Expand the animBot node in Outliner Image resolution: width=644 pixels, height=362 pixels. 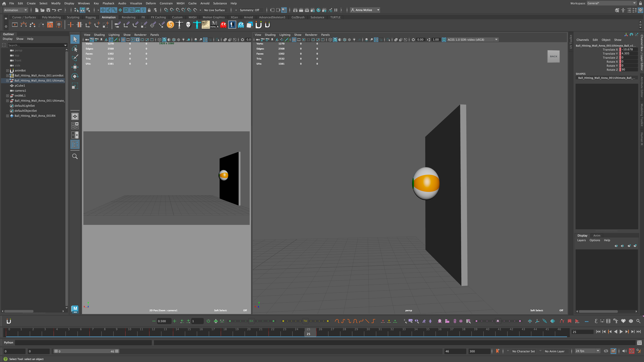pos(7,71)
